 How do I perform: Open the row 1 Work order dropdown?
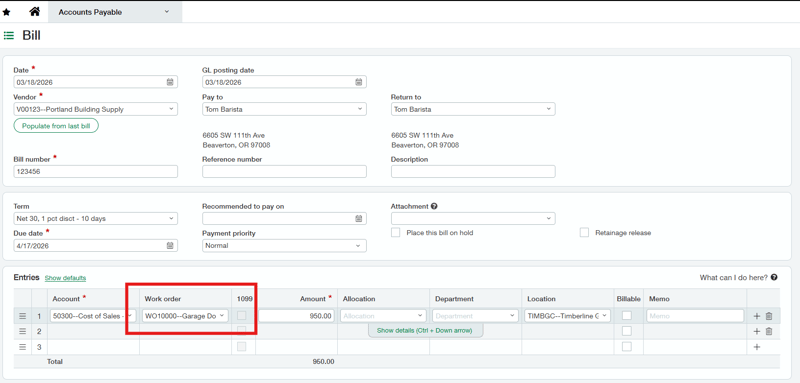[222, 316]
